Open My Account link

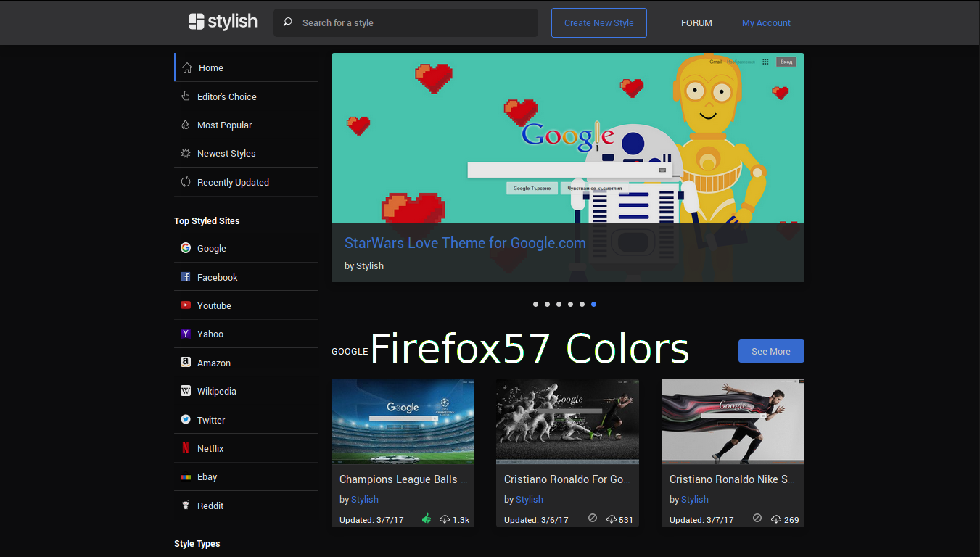coord(766,22)
